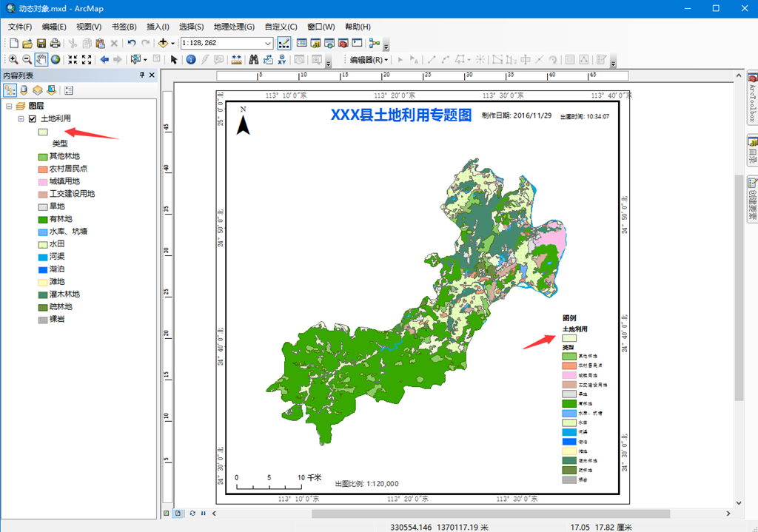
Task: Open the 编辑器(R) dropdown menu
Action: 369,60
